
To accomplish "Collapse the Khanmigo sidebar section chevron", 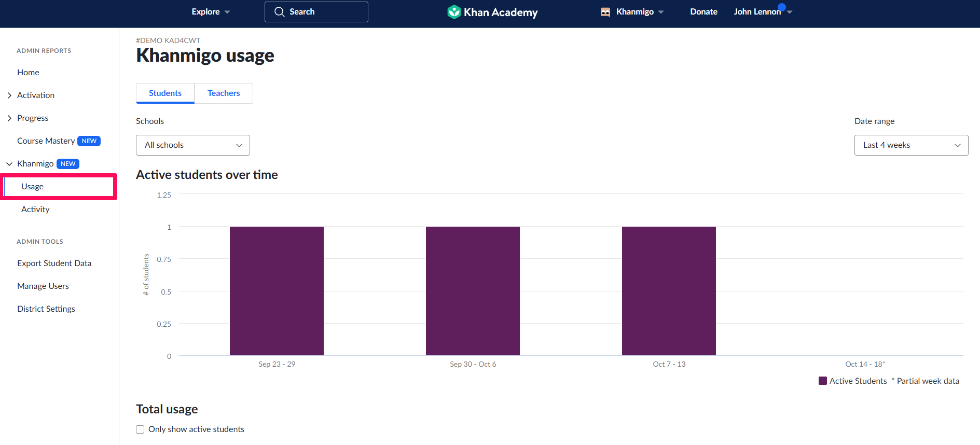I will (9, 164).
